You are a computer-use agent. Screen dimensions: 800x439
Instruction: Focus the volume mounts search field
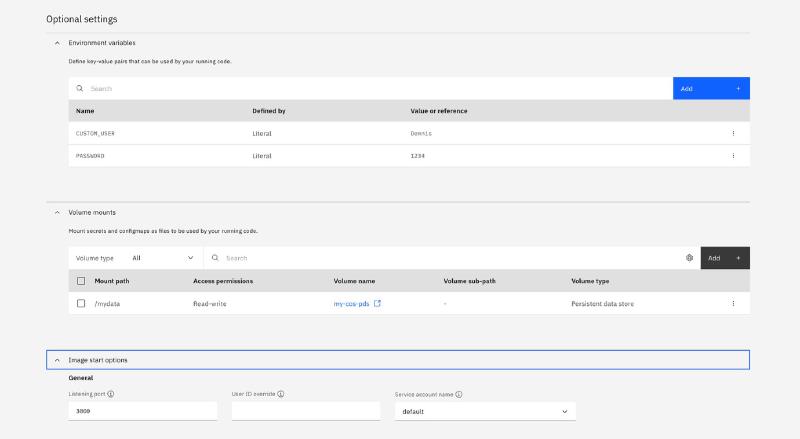[x=442, y=258]
